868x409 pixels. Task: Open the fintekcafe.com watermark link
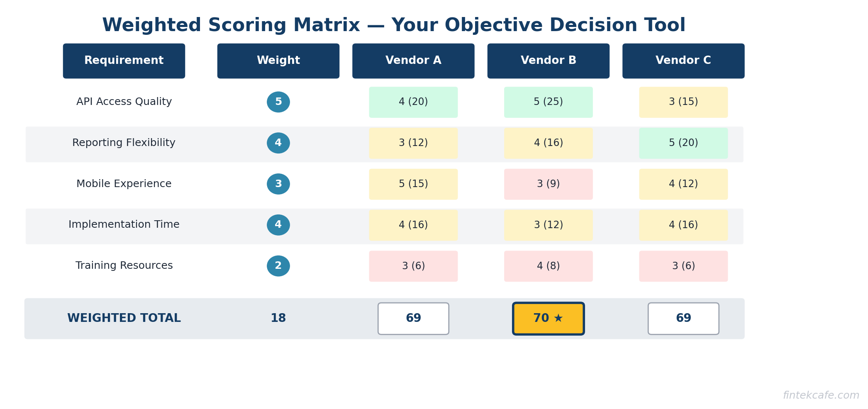(821, 395)
